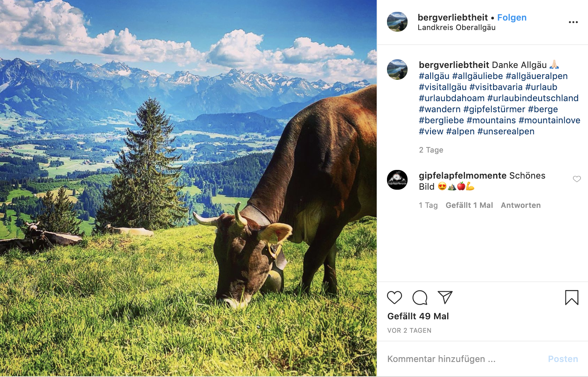
Task: Click bergverliebtheit profile picture in header
Action: pyautogui.click(x=397, y=22)
